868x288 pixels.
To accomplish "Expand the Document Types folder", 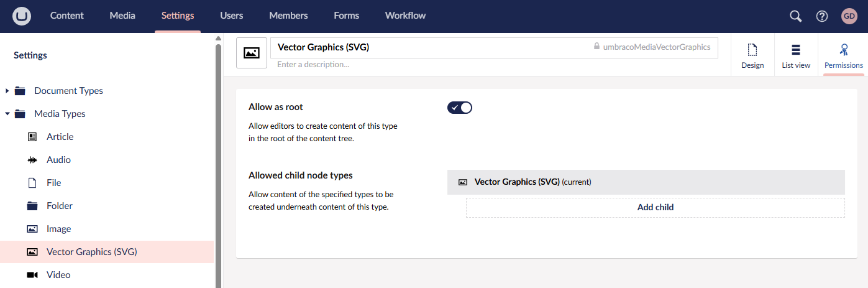I will (7, 91).
